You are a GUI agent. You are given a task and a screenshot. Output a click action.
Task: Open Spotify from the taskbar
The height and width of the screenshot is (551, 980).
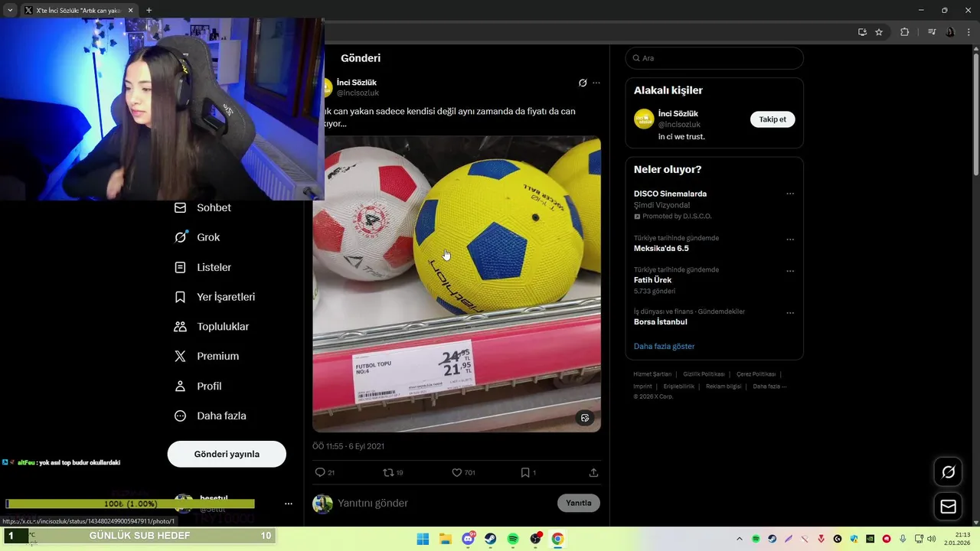pyautogui.click(x=513, y=539)
